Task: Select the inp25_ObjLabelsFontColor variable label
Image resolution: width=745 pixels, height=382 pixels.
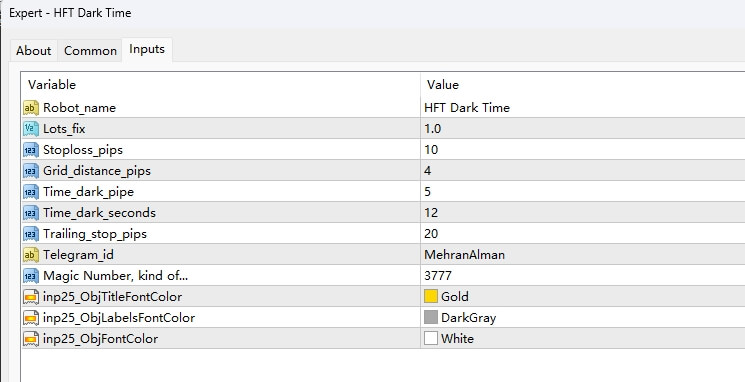Action: 119,318
